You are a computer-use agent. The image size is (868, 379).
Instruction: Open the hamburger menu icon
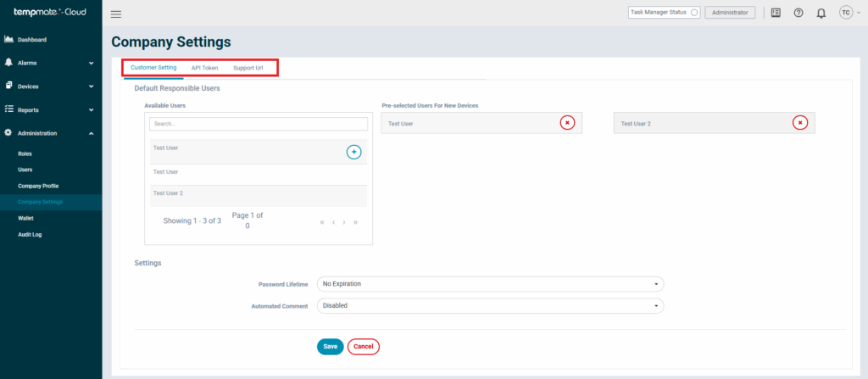tap(115, 14)
